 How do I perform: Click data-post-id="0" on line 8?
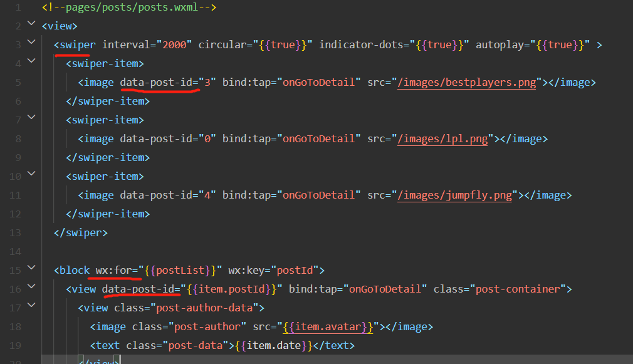pos(168,139)
